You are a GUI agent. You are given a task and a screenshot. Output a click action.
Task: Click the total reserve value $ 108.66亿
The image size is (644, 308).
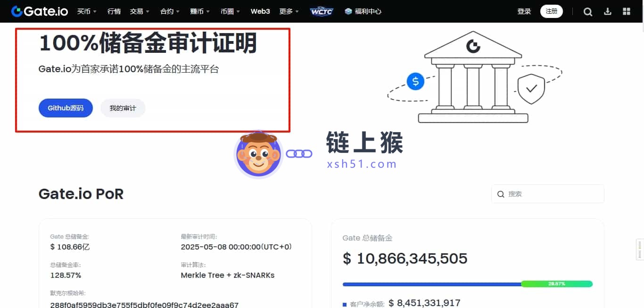tap(70, 247)
